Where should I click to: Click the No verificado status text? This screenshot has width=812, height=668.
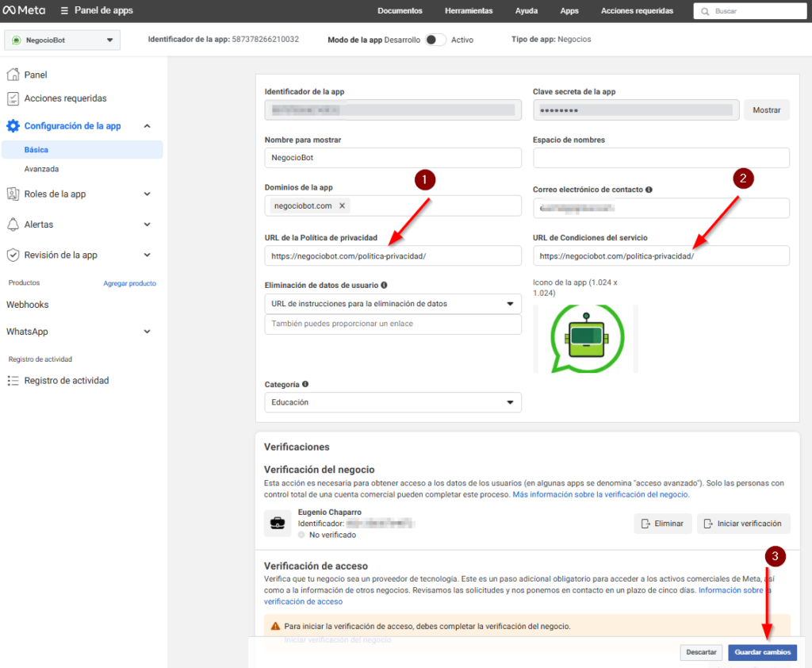tap(332, 535)
